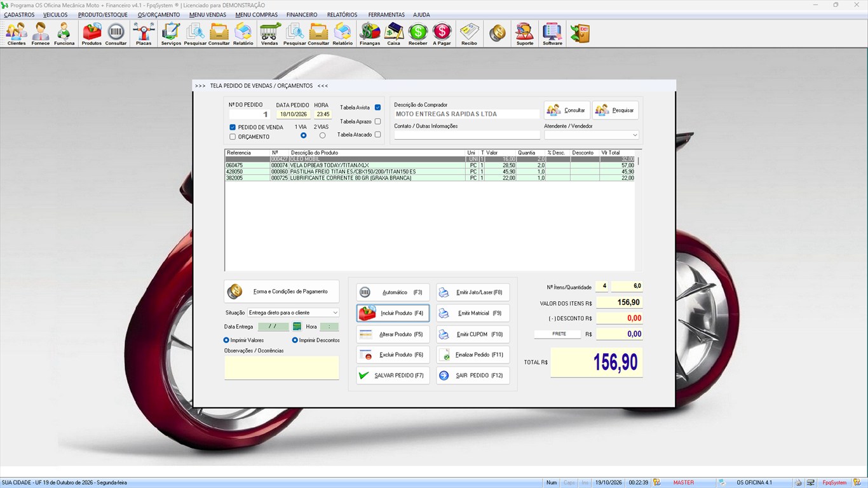Click Forma e Condições de Pagamento button

coord(281,292)
